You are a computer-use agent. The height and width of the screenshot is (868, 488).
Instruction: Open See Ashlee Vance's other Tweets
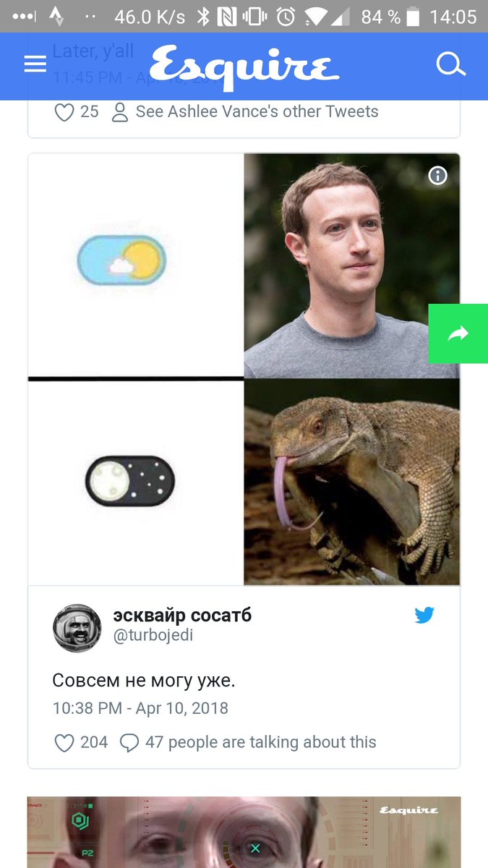click(257, 111)
